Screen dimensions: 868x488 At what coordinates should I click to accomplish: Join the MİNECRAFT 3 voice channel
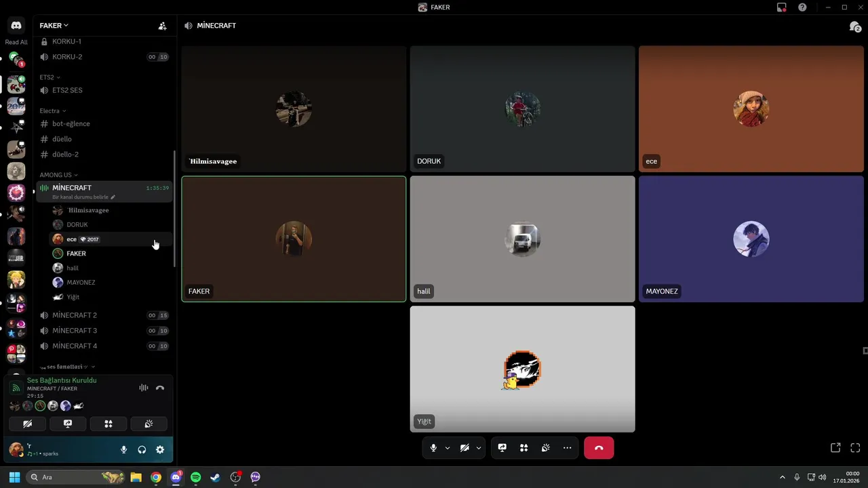click(103, 331)
